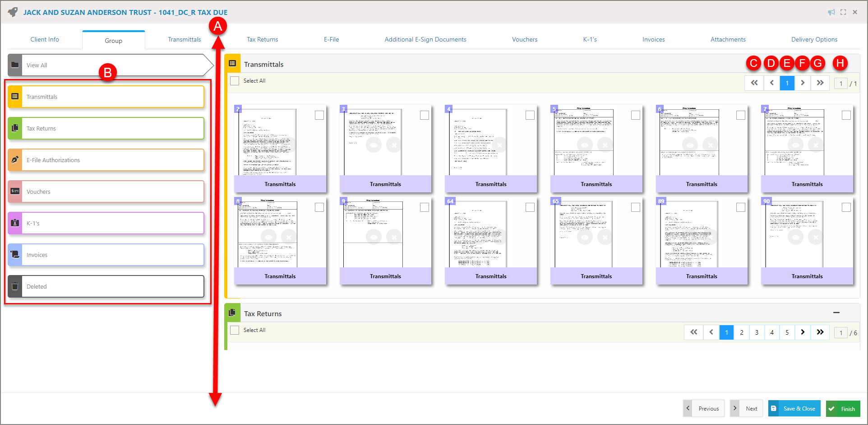This screenshot has height=425, width=868.
Task: Select the E-File Authorizations pen icon
Action: (x=15, y=160)
